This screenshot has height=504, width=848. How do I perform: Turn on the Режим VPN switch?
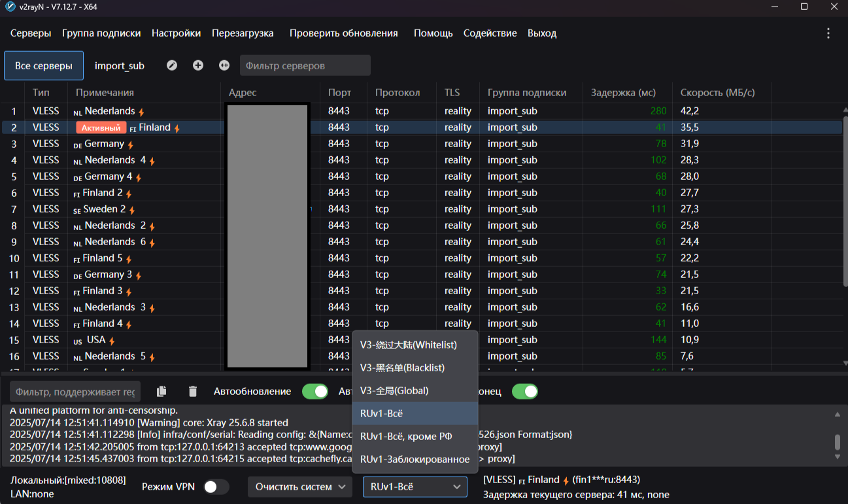click(216, 487)
